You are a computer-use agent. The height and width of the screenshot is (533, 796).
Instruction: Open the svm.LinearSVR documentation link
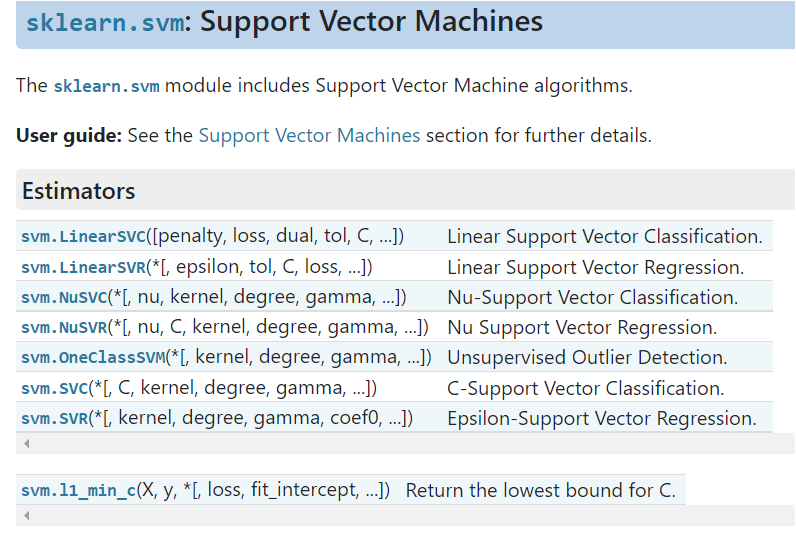click(83, 267)
